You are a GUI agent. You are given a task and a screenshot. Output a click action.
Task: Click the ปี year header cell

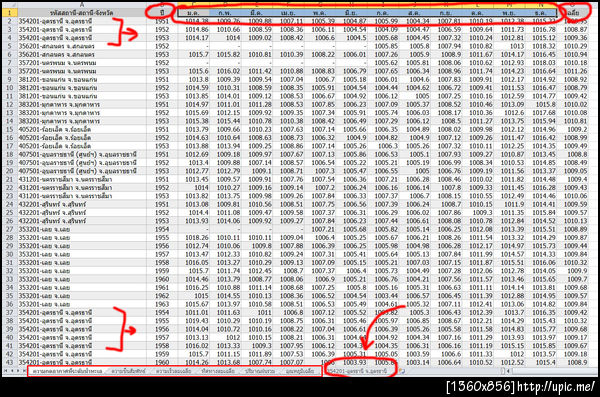tap(161, 13)
